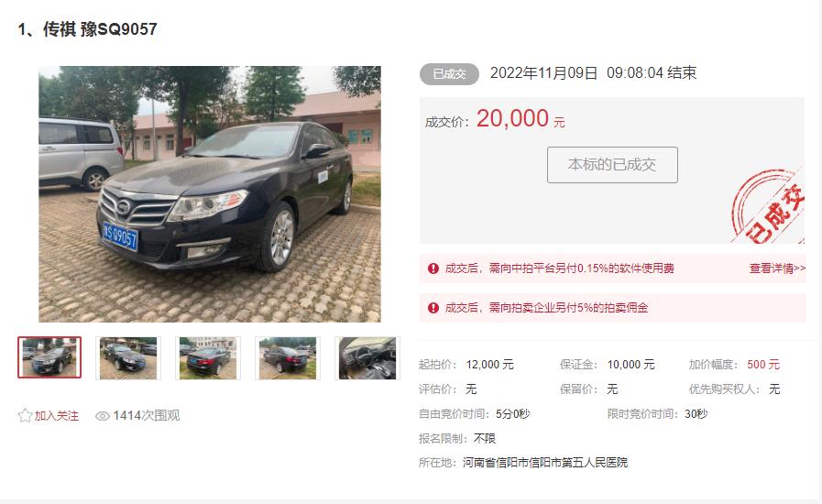Screen dimensions: 822x504
Task: Click the gray 已成交 status badge
Action: point(449,74)
